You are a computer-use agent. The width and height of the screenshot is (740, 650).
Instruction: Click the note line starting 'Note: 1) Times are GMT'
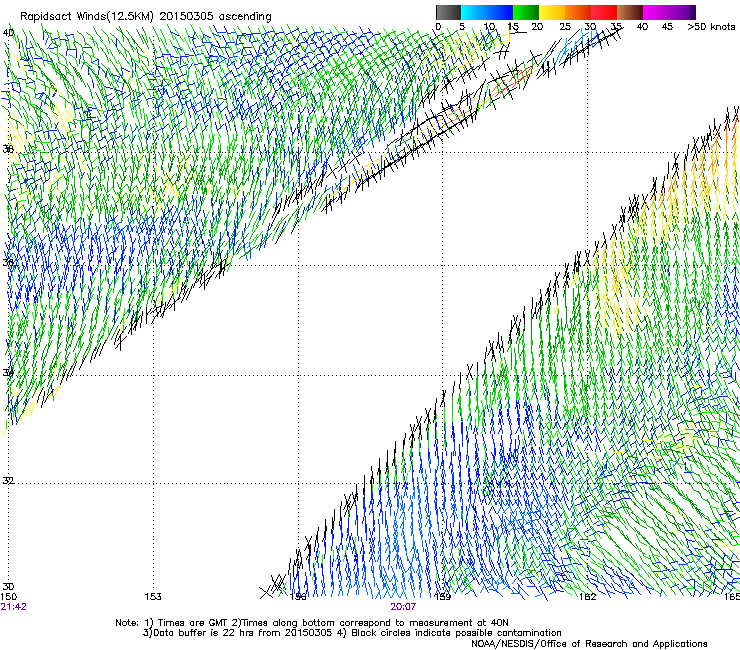click(x=312, y=623)
